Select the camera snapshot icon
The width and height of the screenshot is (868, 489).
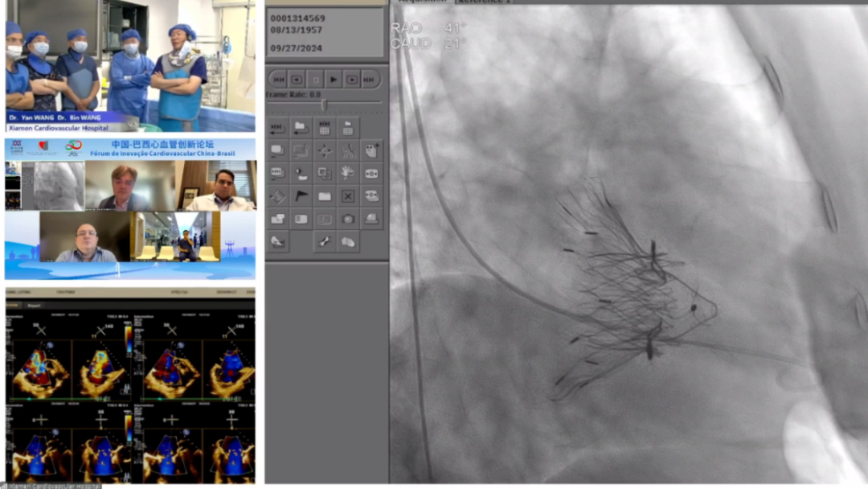347,219
